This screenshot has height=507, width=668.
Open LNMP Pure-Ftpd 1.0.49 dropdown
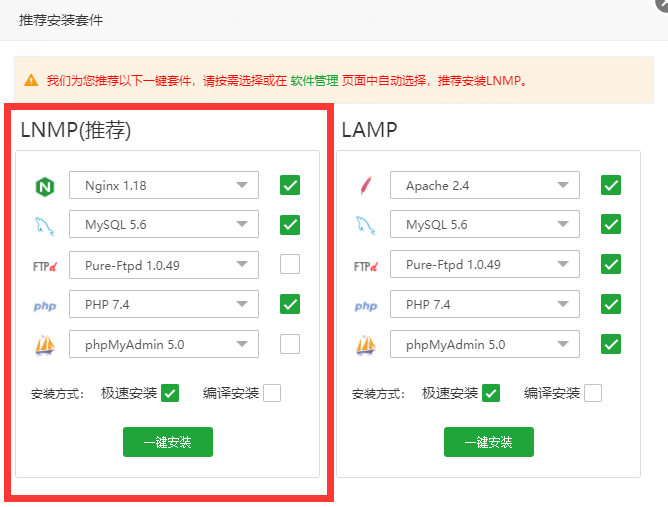[x=164, y=265]
